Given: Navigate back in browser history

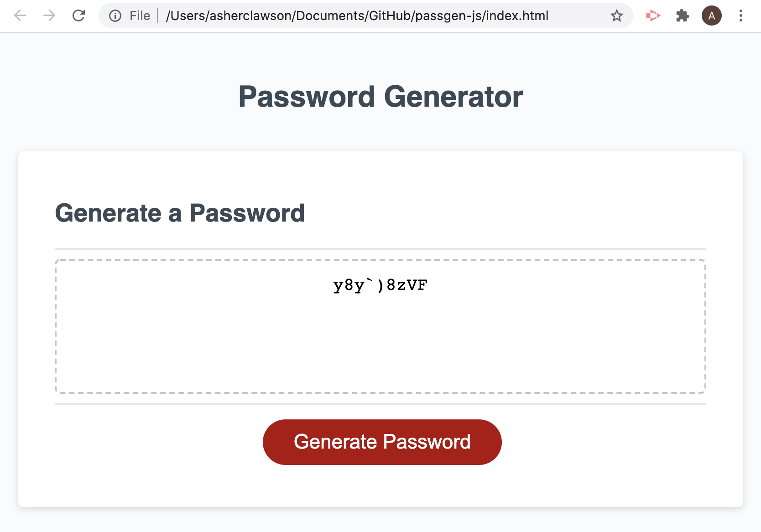Looking at the screenshot, I should coord(20,15).
